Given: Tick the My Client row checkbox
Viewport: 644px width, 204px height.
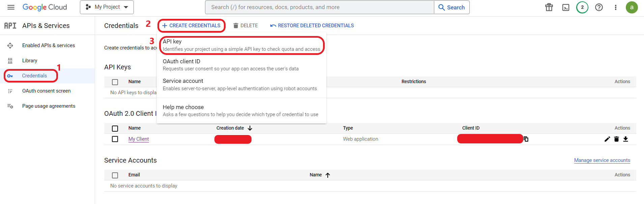Looking at the screenshot, I should 115,139.
